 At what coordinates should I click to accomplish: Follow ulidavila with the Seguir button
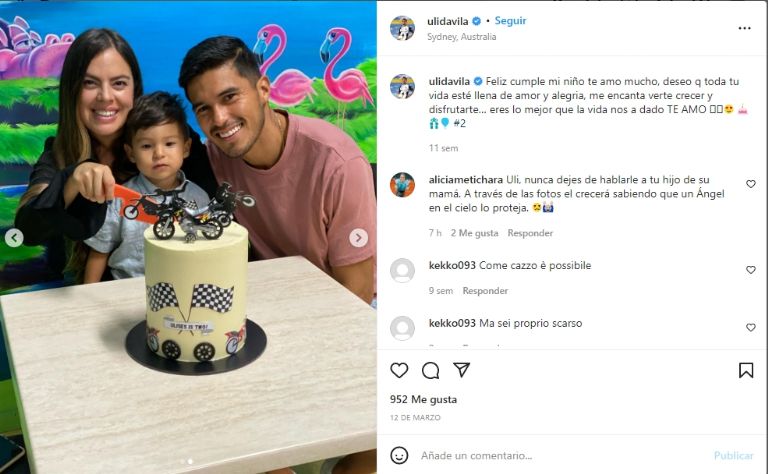(x=510, y=21)
